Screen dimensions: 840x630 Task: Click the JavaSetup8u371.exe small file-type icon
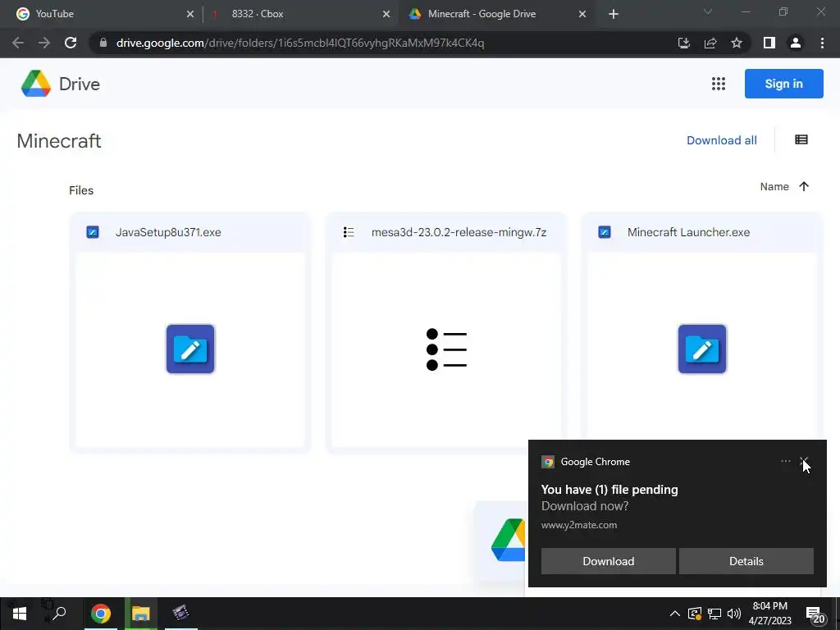[x=93, y=232]
